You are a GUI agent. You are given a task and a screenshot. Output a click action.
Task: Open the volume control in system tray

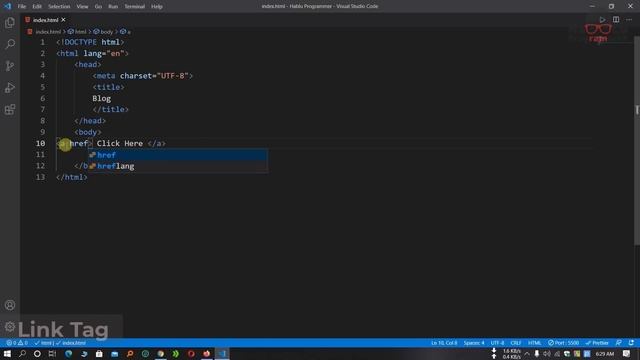pos(547,353)
